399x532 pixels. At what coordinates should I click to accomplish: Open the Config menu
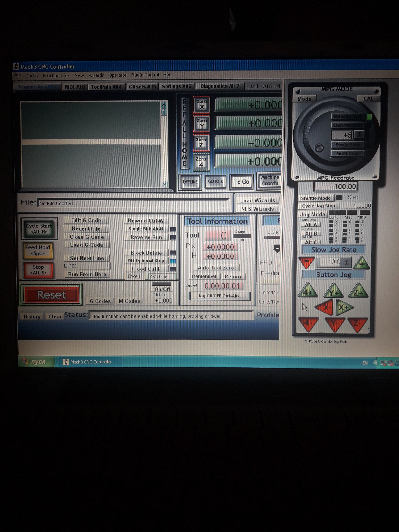pos(32,76)
